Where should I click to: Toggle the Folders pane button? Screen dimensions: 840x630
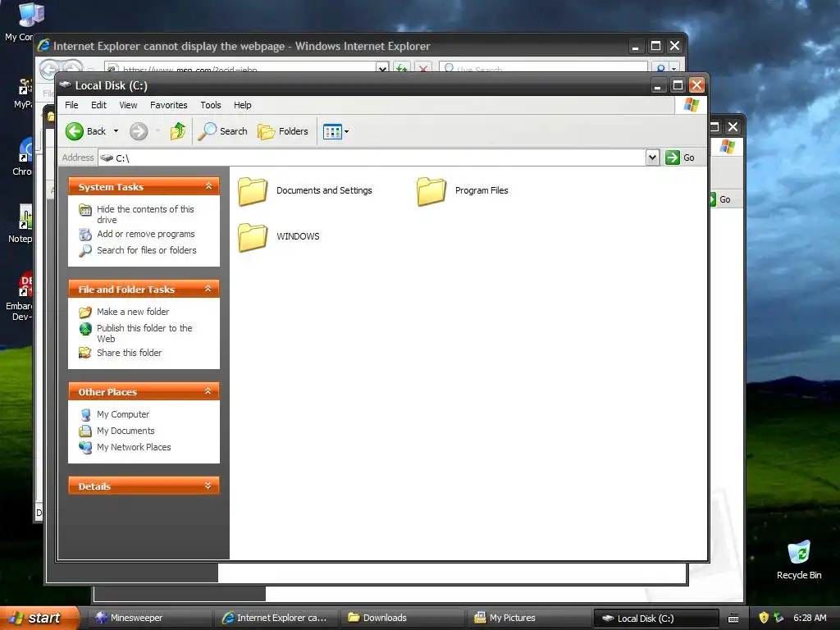click(x=283, y=131)
